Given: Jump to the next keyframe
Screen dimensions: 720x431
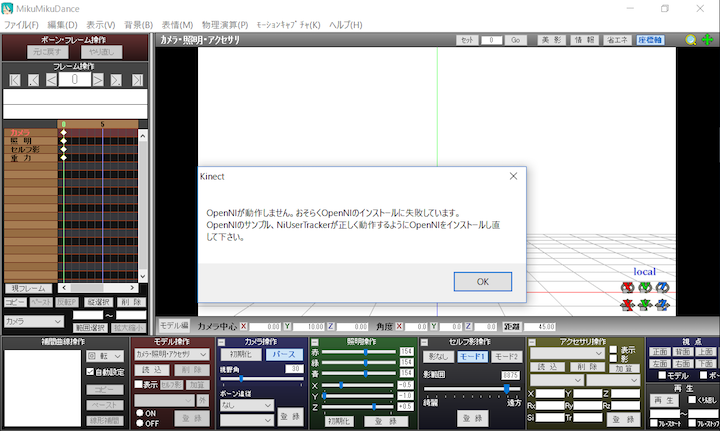Looking at the screenshot, I should tap(116, 80).
